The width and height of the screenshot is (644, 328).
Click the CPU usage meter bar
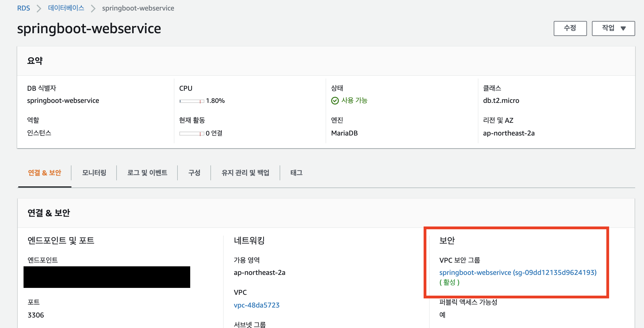[192, 101]
